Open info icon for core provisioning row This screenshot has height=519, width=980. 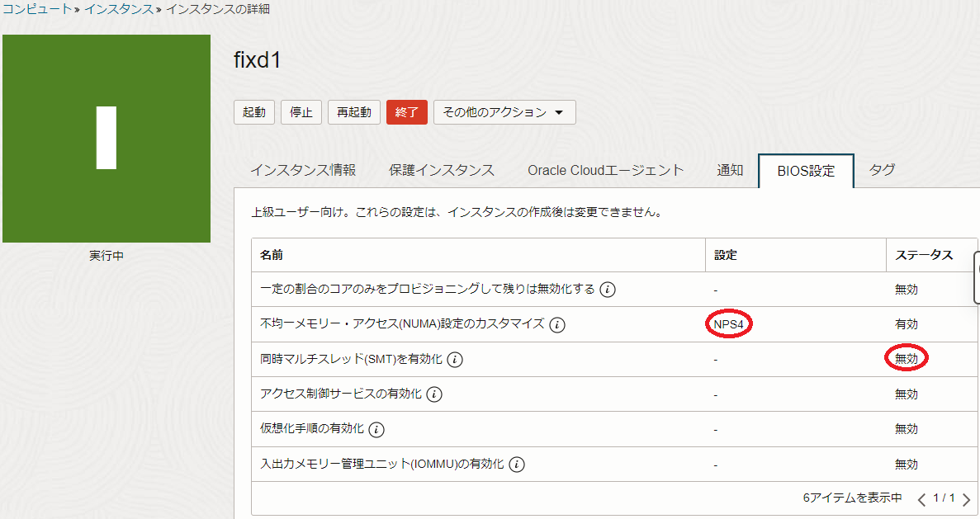(608, 290)
